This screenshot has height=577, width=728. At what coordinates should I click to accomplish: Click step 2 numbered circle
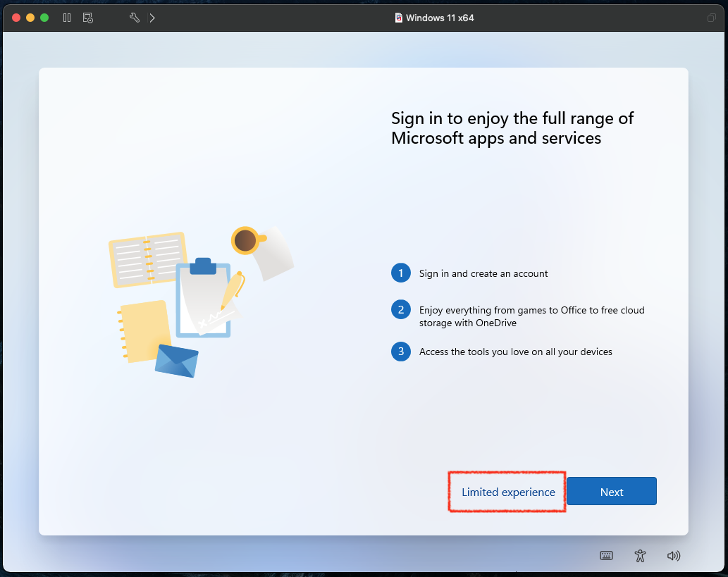[x=401, y=309]
